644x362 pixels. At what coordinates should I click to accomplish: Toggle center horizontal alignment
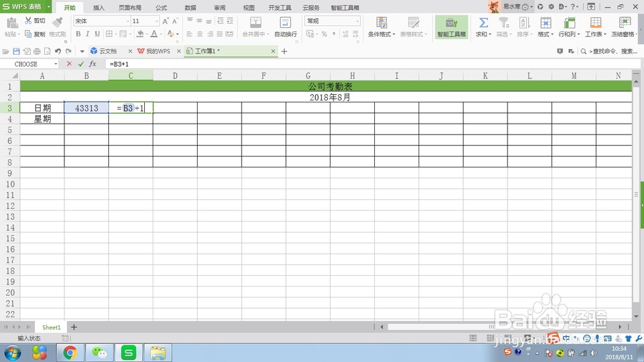(200, 34)
